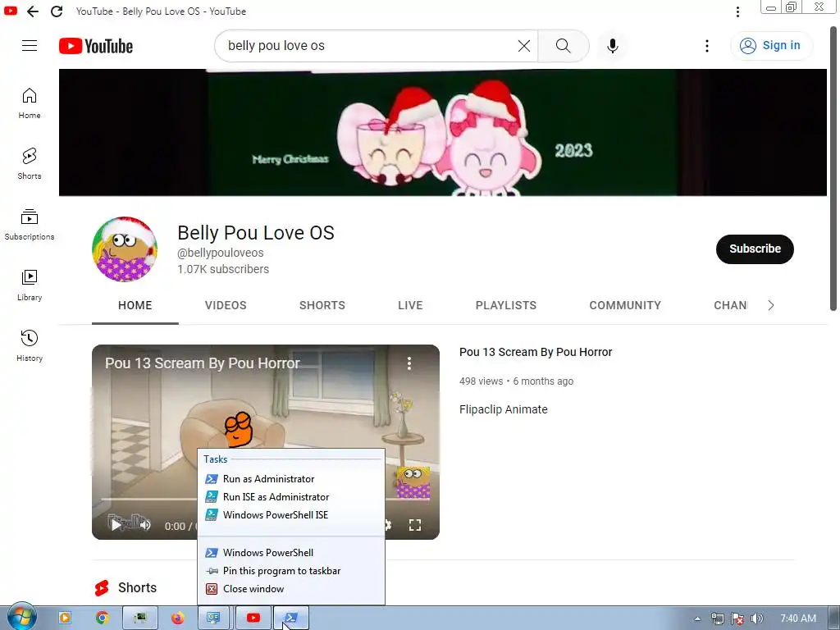Click the Action Center flag icon
Image resolution: width=840 pixels, height=630 pixels.
[737, 619]
